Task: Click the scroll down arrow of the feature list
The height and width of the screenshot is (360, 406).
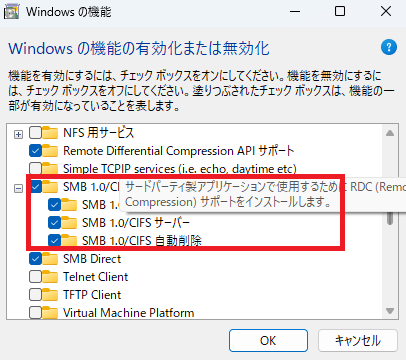Action: (390, 311)
